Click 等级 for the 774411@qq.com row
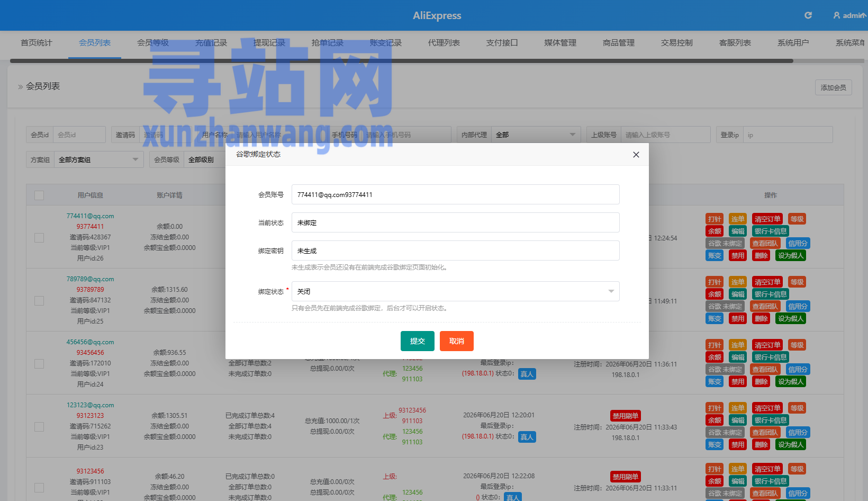 coord(797,219)
